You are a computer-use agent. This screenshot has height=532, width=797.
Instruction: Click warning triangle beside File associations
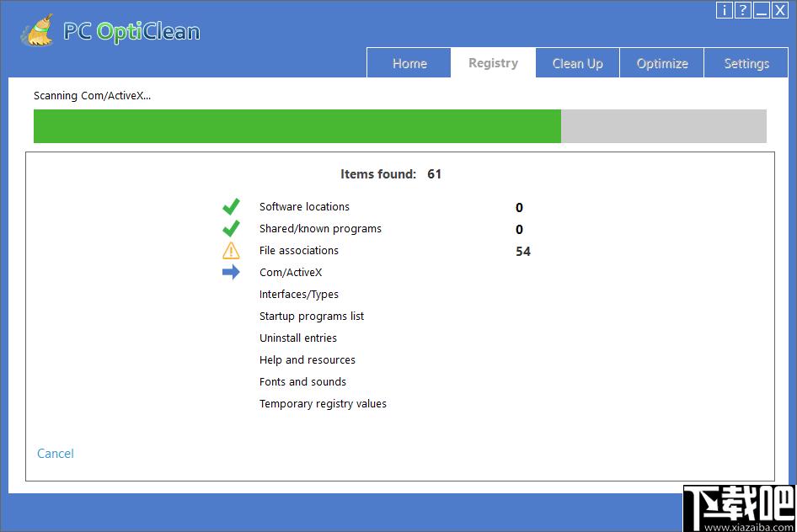(x=231, y=250)
